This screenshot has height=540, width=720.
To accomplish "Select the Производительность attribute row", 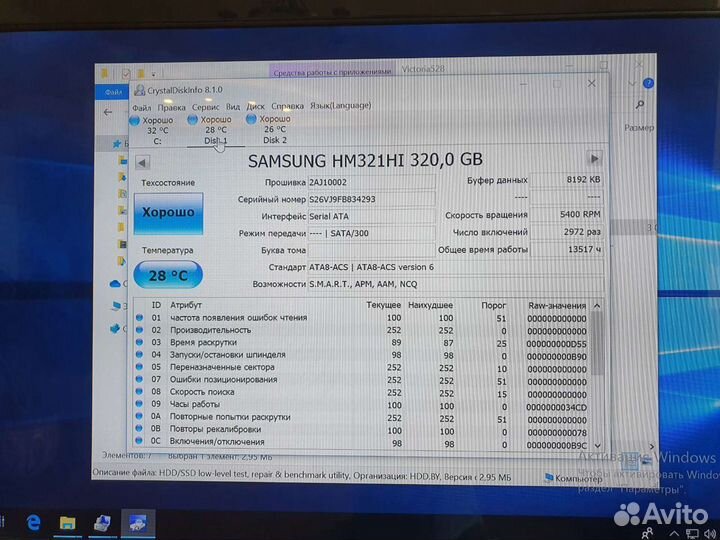I will [x=362, y=330].
